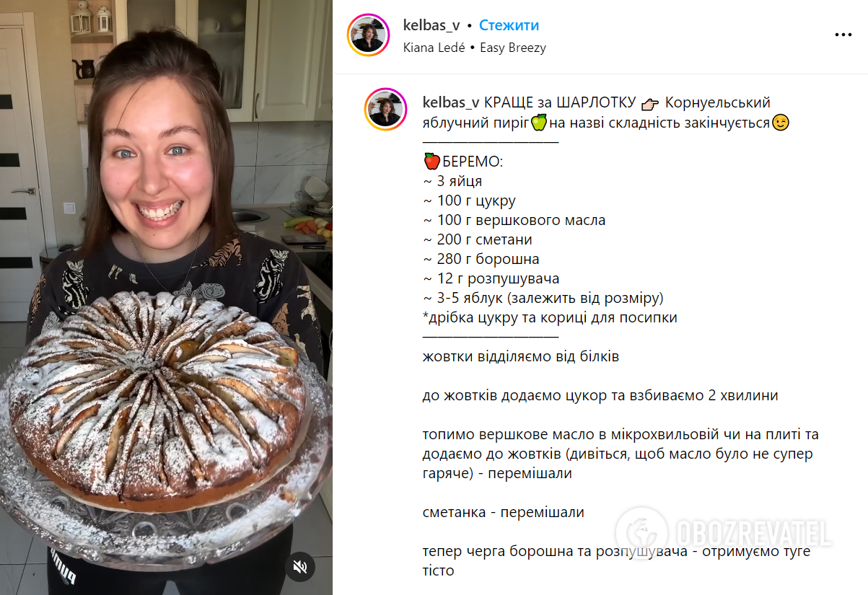Click the apple pie video frame
Screen dimensions: 868x595
tap(166, 297)
